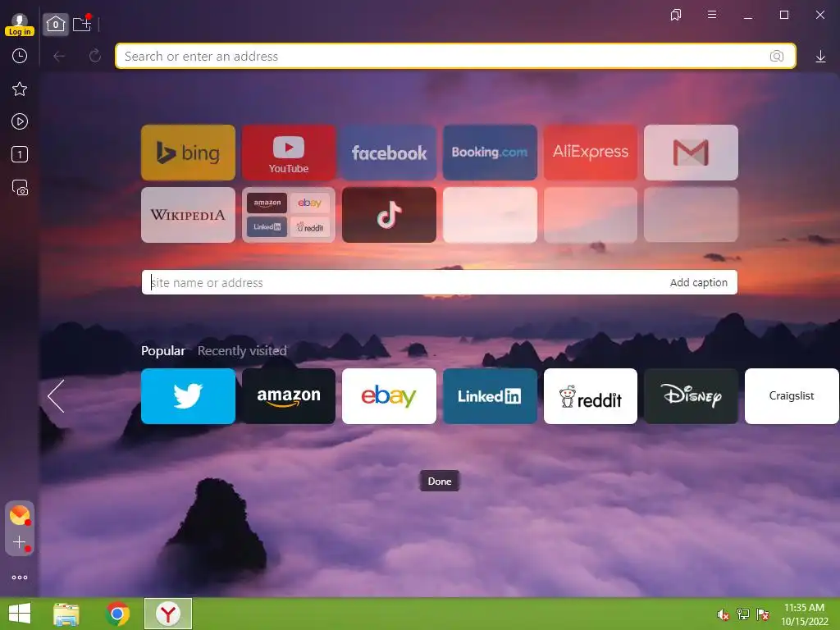Image resolution: width=840 pixels, height=630 pixels.
Task: Open the History clock icon in sidebar
Action: [20, 56]
